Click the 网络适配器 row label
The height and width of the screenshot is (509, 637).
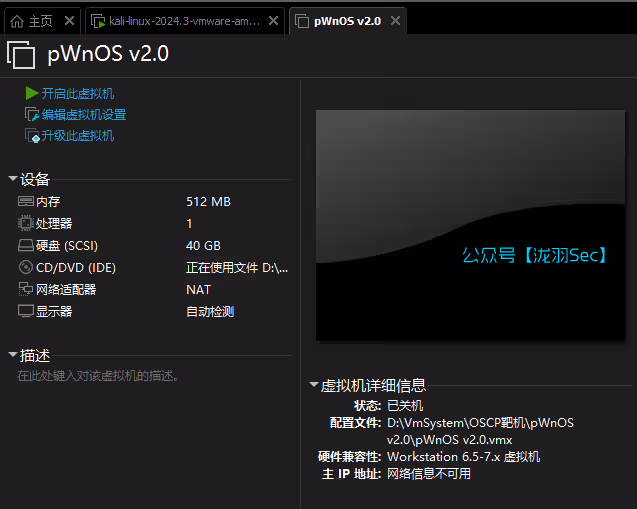66,289
